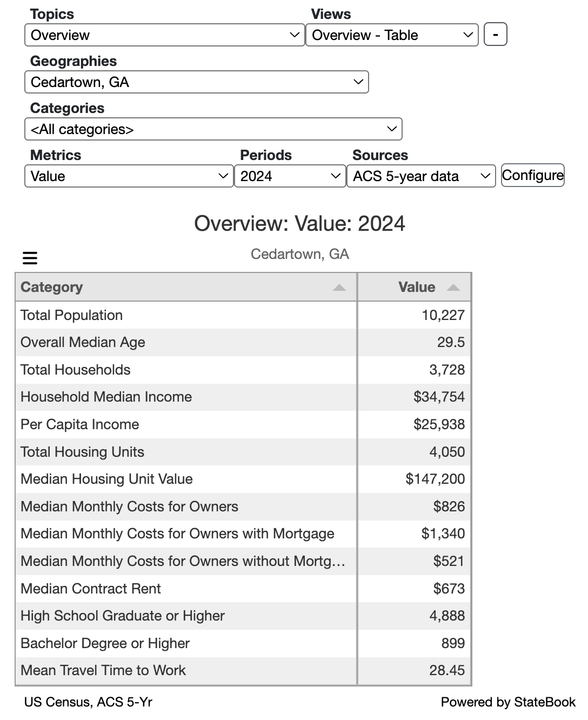
Task: Click the minus collapse button
Action: (x=495, y=35)
